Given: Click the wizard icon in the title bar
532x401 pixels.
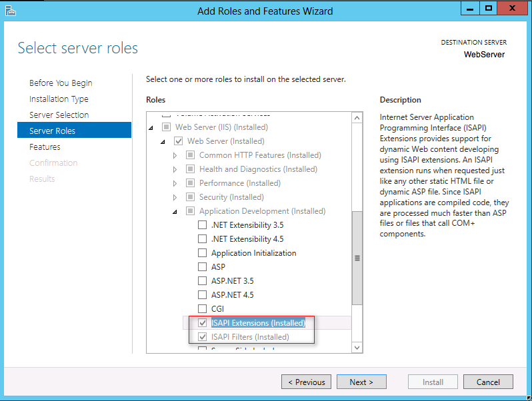Looking at the screenshot, I should [9, 11].
